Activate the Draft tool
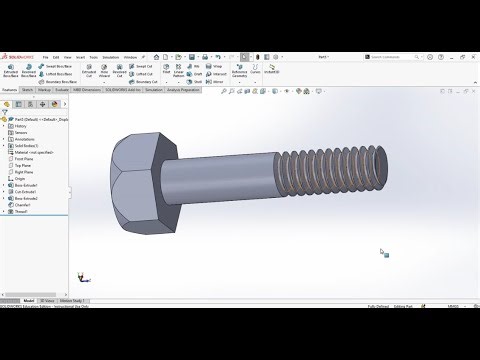Viewport: 480px width, 360px height. click(195, 74)
